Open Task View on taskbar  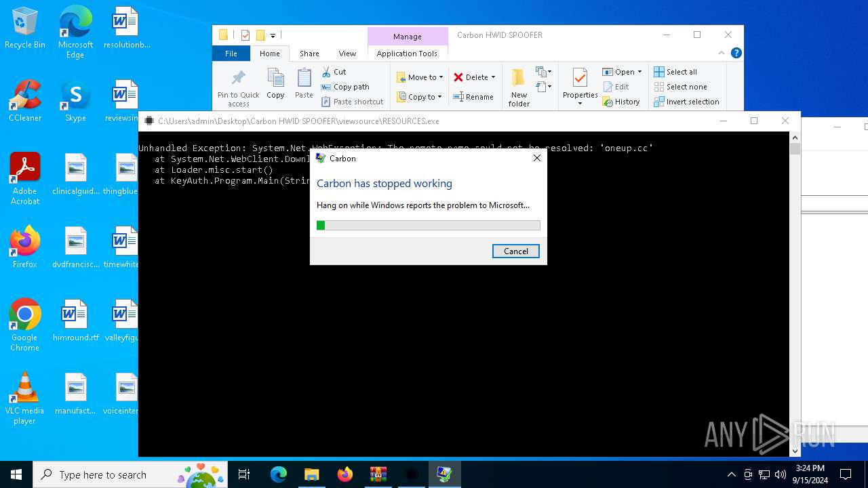(244, 474)
